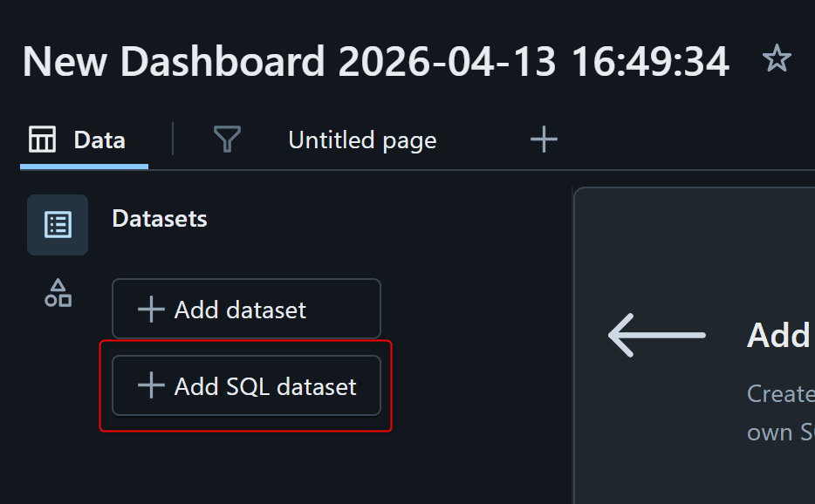This screenshot has width=815, height=504.
Task: Star the dashboard as a favorite
Action: tap(776, 59)
